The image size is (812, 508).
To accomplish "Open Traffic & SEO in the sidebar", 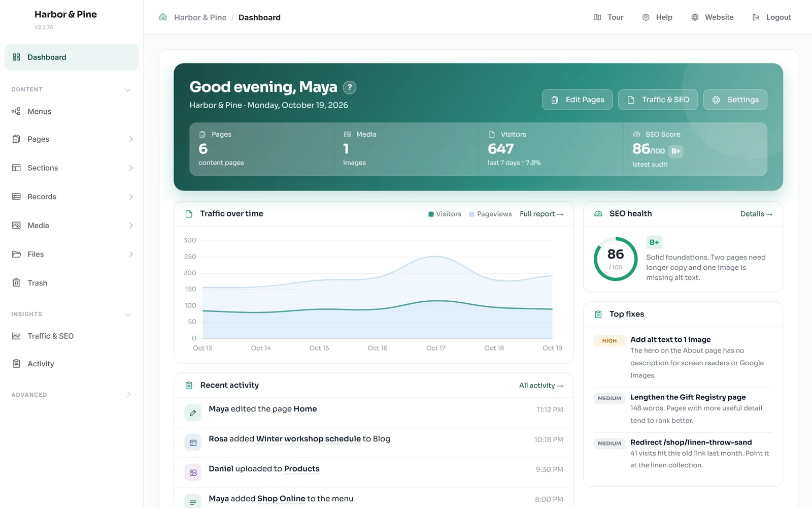I will click(72, 336).
